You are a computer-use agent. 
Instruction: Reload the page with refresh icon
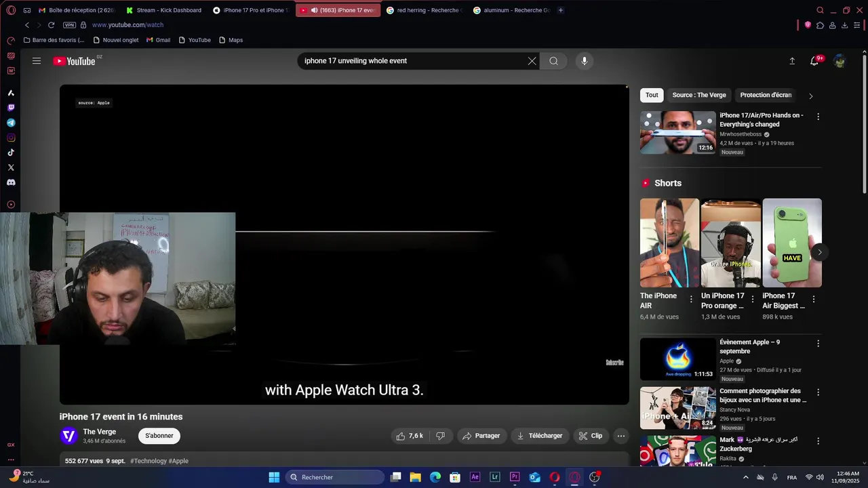51,25
